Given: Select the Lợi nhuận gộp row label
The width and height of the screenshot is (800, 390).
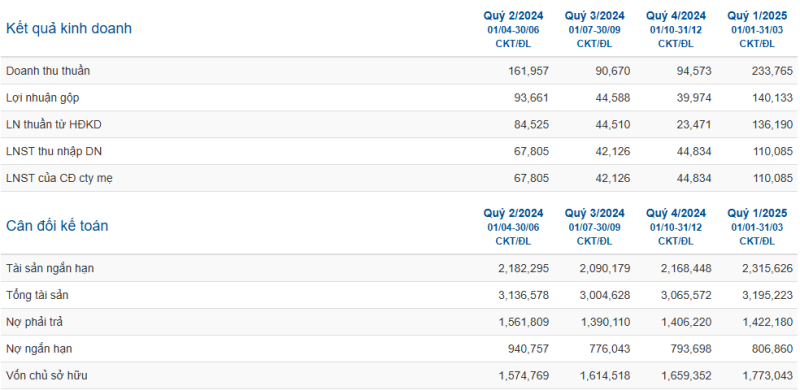Looking at the screenshot, I should [43, 98].
